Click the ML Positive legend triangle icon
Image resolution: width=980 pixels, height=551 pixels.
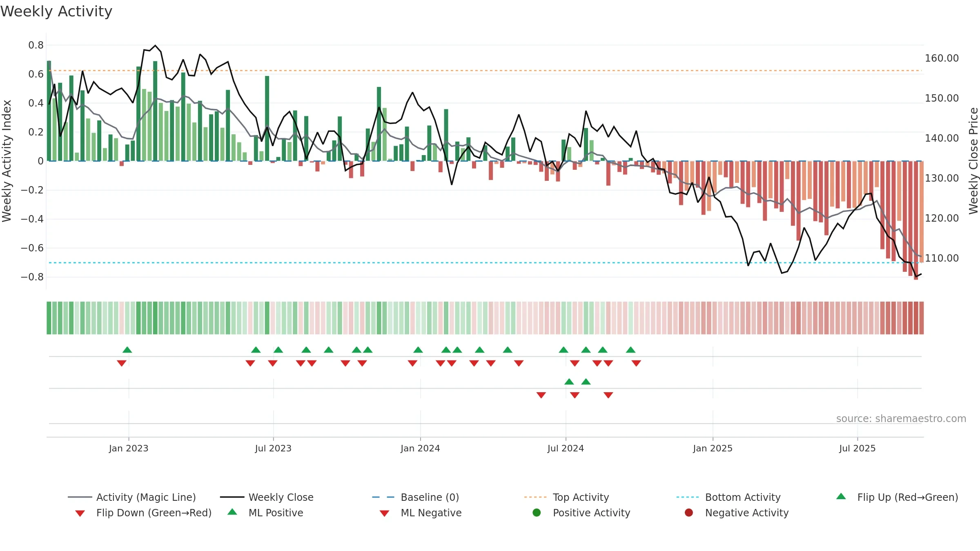pos(232,512)
